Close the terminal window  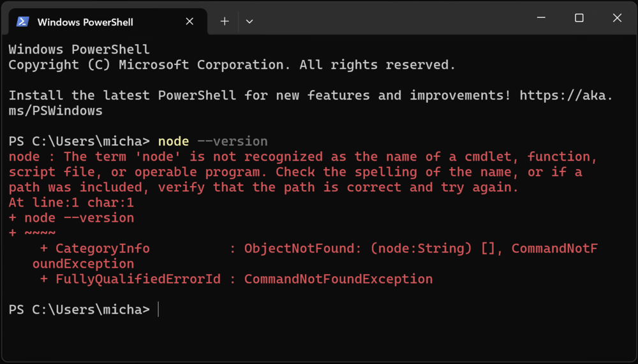pyautogui.click(x=617, y=18)
